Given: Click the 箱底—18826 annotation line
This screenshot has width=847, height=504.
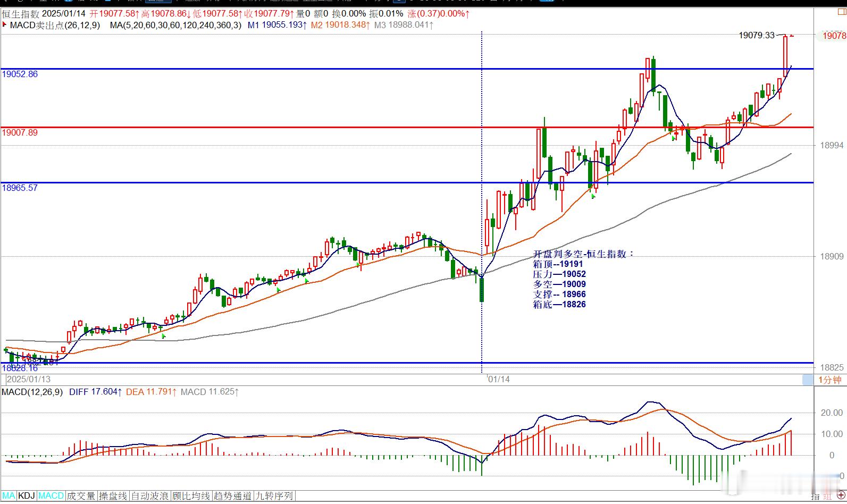Looking at the screenshot, I should pos(559,305).
